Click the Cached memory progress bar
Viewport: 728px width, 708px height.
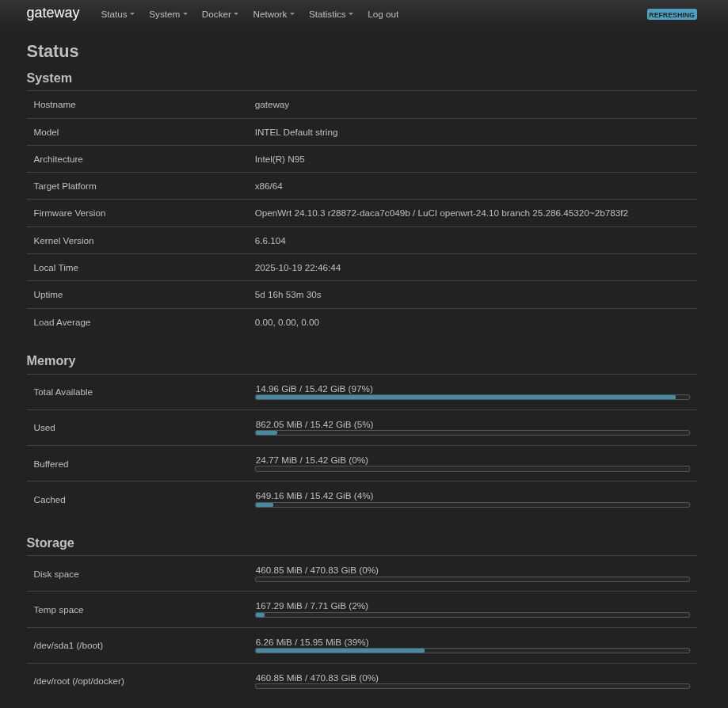pos(472,505)
